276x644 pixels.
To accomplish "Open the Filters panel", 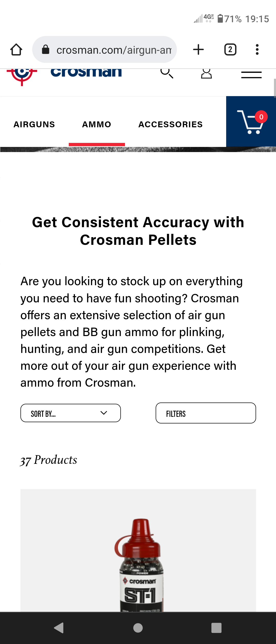I will (206, 413).
